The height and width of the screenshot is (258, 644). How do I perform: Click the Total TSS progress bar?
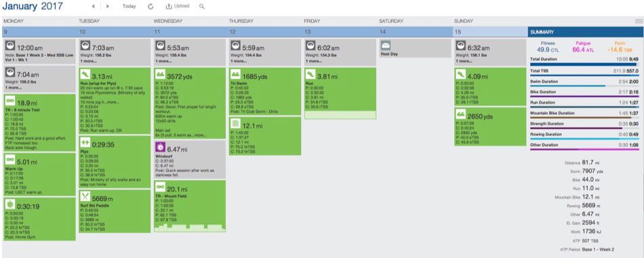coord(584,75)
